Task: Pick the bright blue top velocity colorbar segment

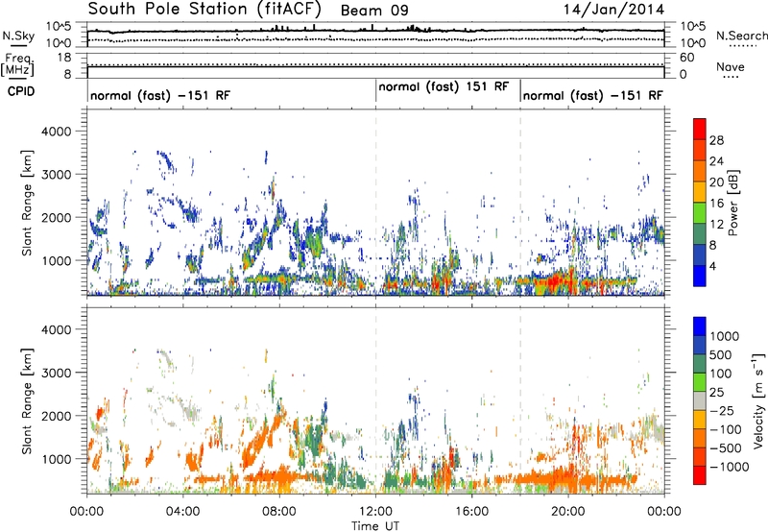Action: (700, 326)
